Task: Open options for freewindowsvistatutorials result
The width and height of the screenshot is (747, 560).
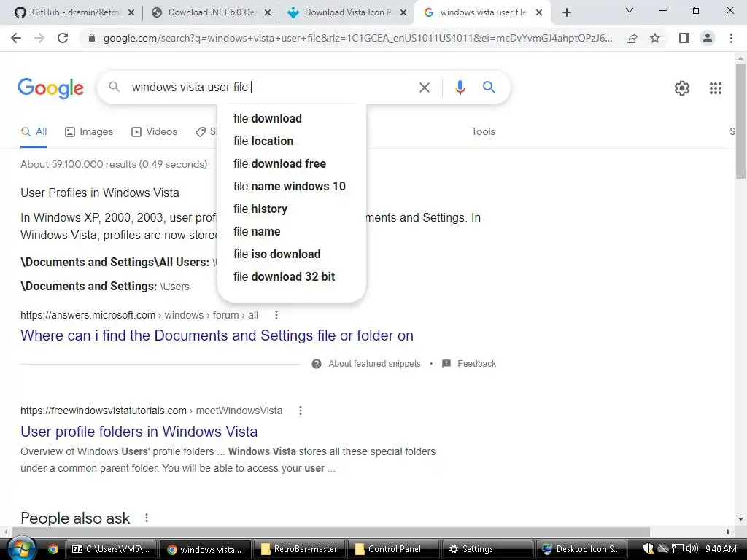Action: pyautogui.click(x=300, y=411)
